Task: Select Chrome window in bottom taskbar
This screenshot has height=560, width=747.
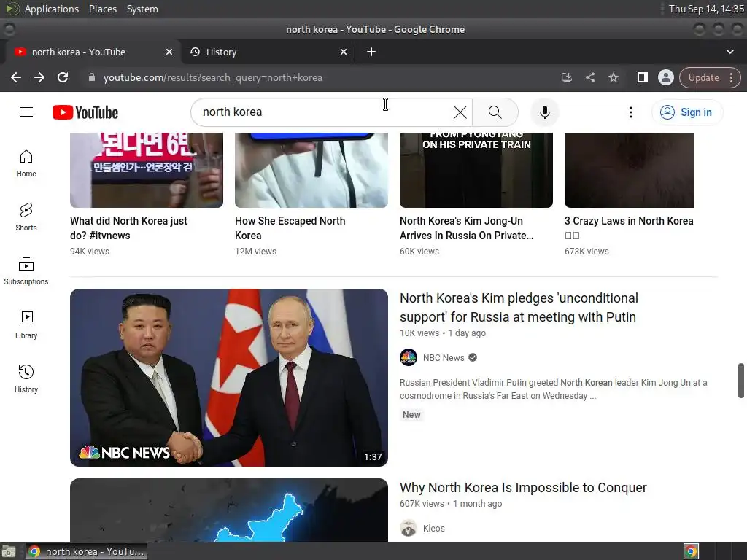Action: click(86, 551)
